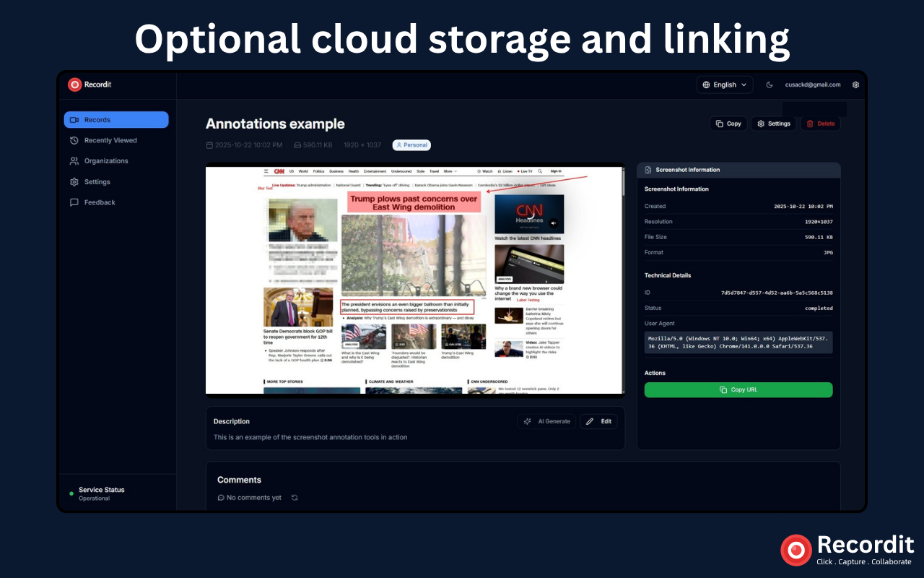
Task: Click the annotated CNN screenshot preview
Action: (x=414, y=280)
